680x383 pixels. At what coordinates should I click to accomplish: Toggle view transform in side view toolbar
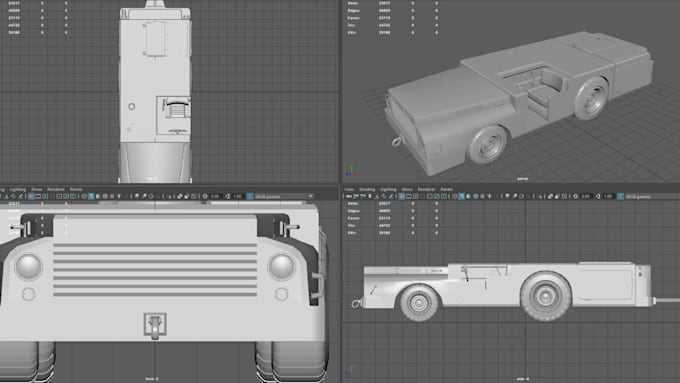[621, 196]
